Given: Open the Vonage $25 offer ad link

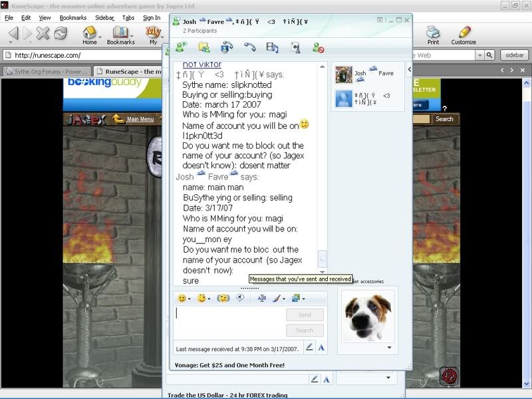Looking at the screenshot, I should pyautogui.click(x=229, y=365).
